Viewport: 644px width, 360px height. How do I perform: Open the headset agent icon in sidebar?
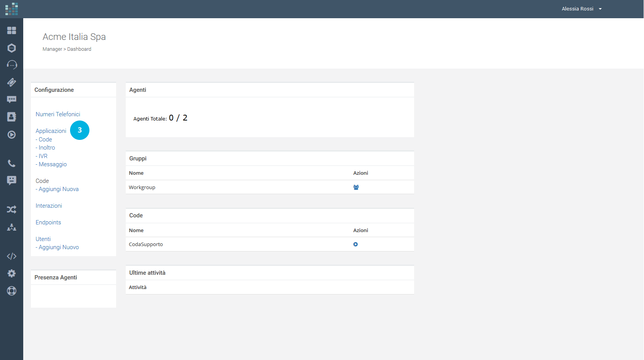tap(12, 65)
